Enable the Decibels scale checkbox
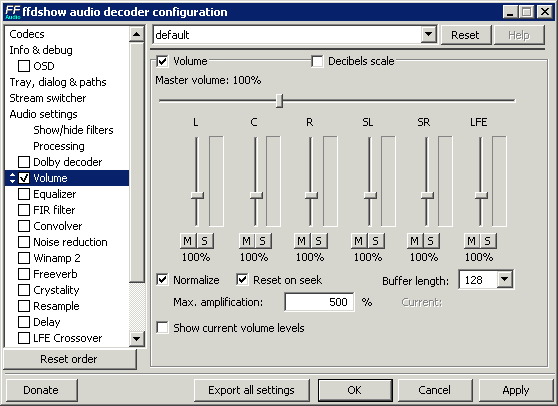This screenshot has width=558, height=406. point(317,61)
